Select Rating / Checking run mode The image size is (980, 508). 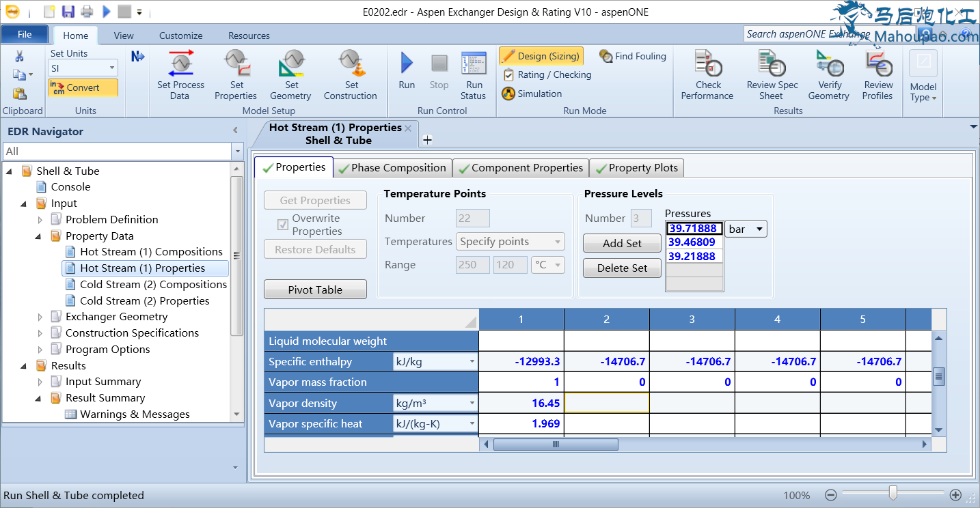click(547, 74)
